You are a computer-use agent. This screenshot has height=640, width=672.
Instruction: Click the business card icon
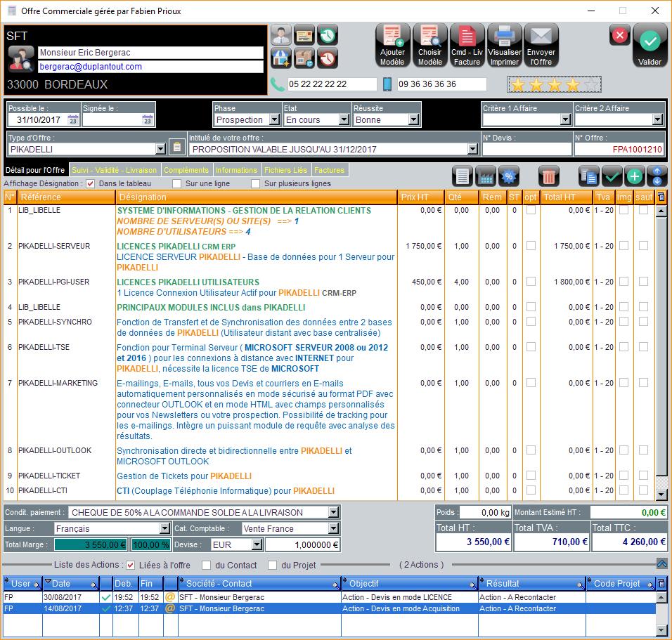(x=304, y=35)
